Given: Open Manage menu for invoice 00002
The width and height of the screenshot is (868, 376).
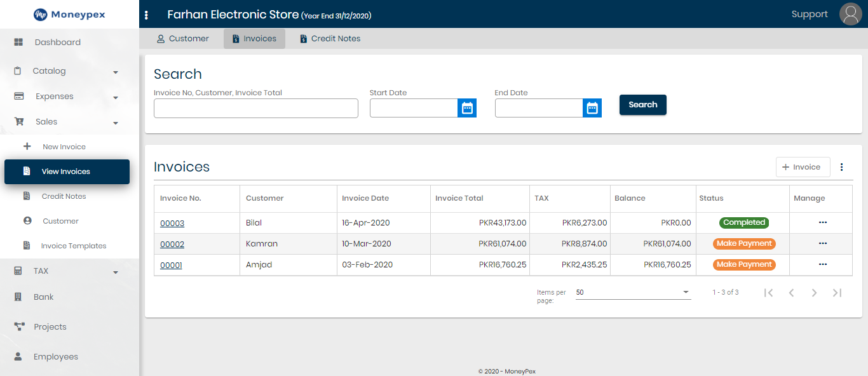Looking at the screenshot, I should click(823, 243).
